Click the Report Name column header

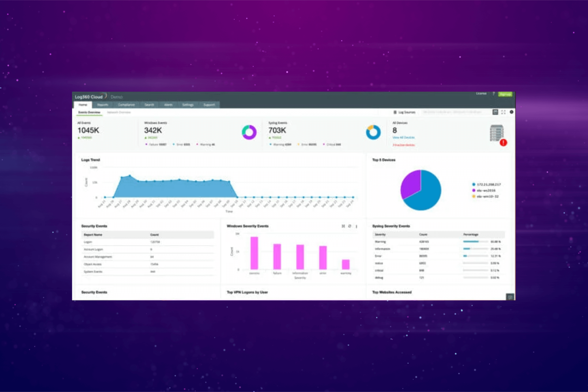[93, 235]
